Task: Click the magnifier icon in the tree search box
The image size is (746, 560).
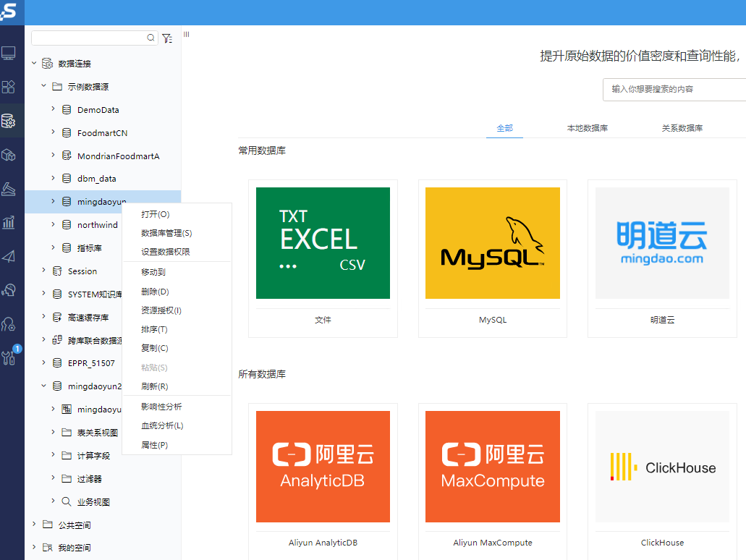Action: click(x=151, y=38)
